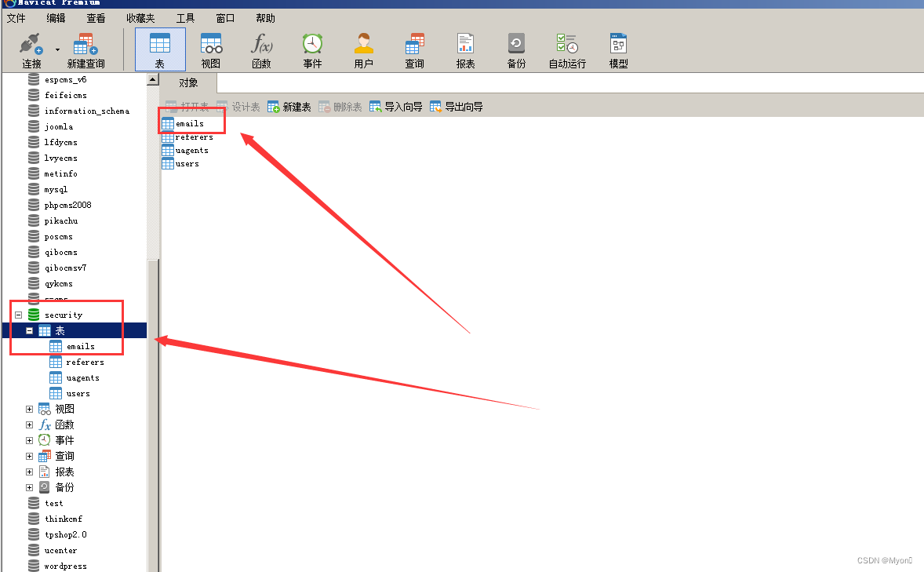This screenshot has width=924, height=572.
Task: Open the 事件 events clock icon
Action: click(x=312, y=51)
